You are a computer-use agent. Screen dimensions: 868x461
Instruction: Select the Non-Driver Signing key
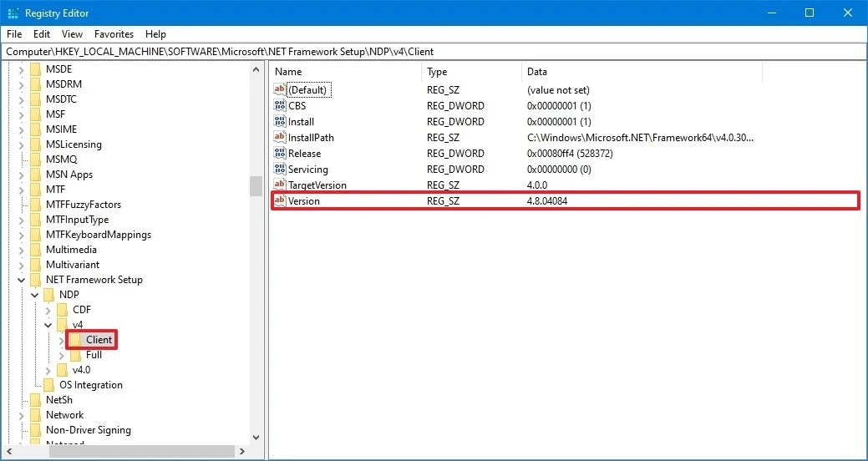coord(89,429)
